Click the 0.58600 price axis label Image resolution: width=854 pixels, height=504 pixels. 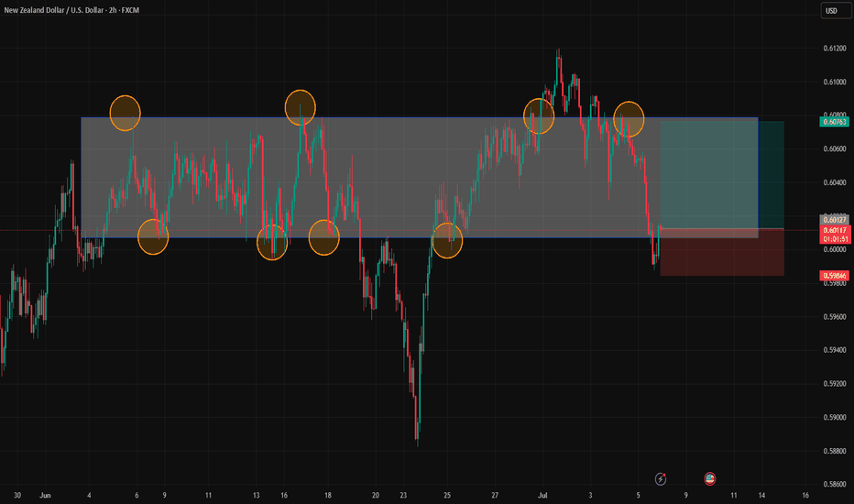[x=835, y=485]
